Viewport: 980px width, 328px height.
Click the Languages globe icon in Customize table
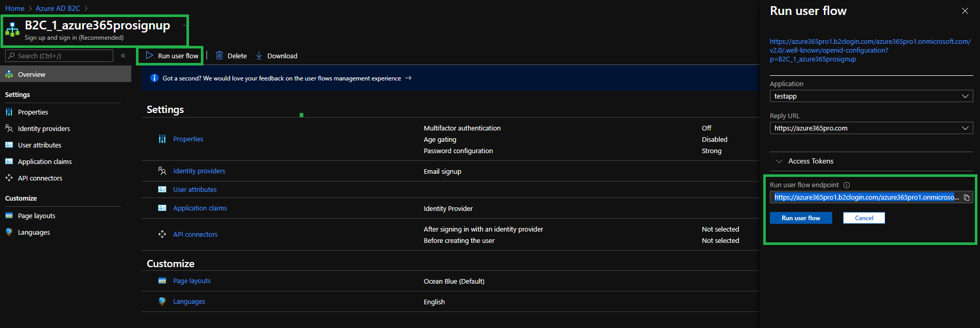[162, 301]
